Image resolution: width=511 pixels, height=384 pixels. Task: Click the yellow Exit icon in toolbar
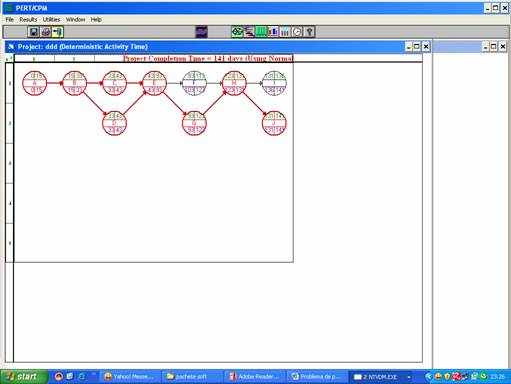point(58,32)
